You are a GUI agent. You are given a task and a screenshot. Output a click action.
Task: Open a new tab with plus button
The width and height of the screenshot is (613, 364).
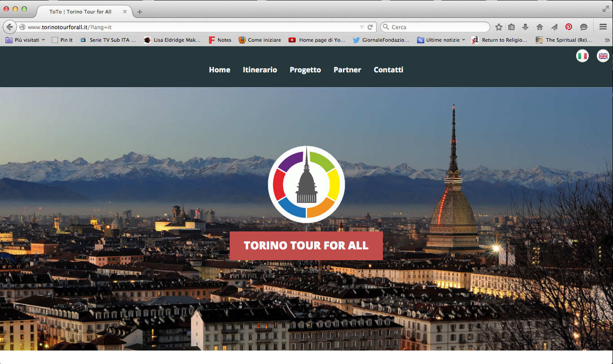(140, 12)
